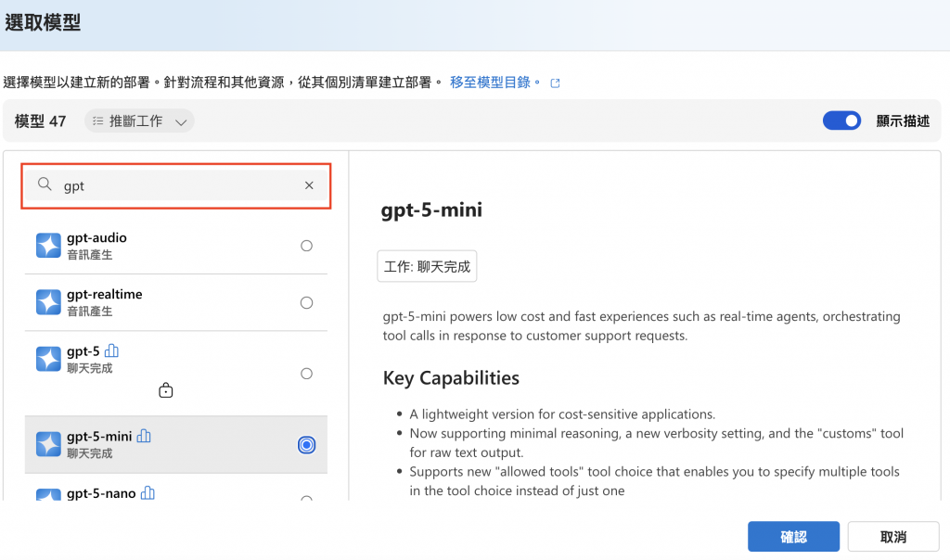The height and width of the screenshot is (560, 950).
Task: Click the Key Capabilities heading
Action: pyautogui.click(x=451, y=377)
